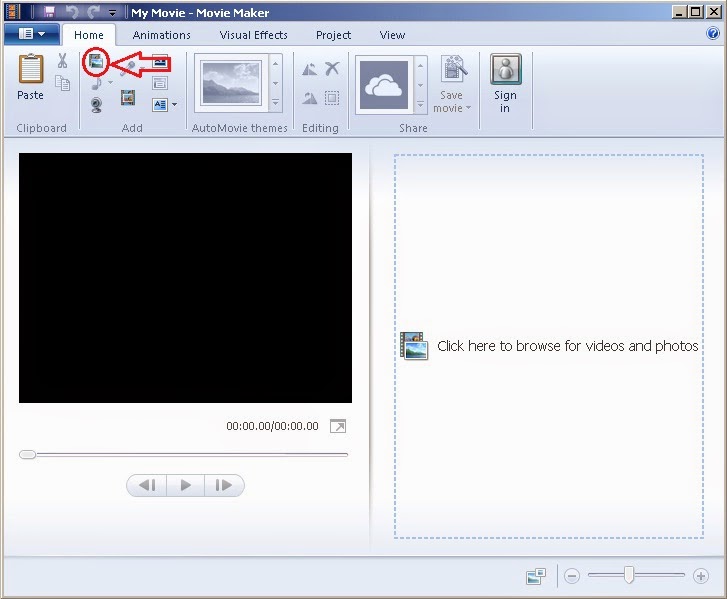Viewport: 727px width, 599px height.
Task: Click the change thumbnail size icon
Action: pyautogui.click(x=536, y=576)
